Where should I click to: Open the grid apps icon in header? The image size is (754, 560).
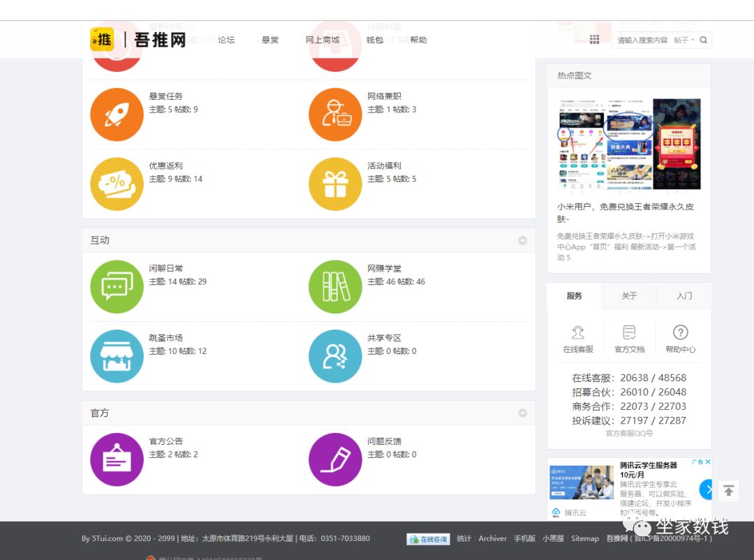[x=595, y=40]
